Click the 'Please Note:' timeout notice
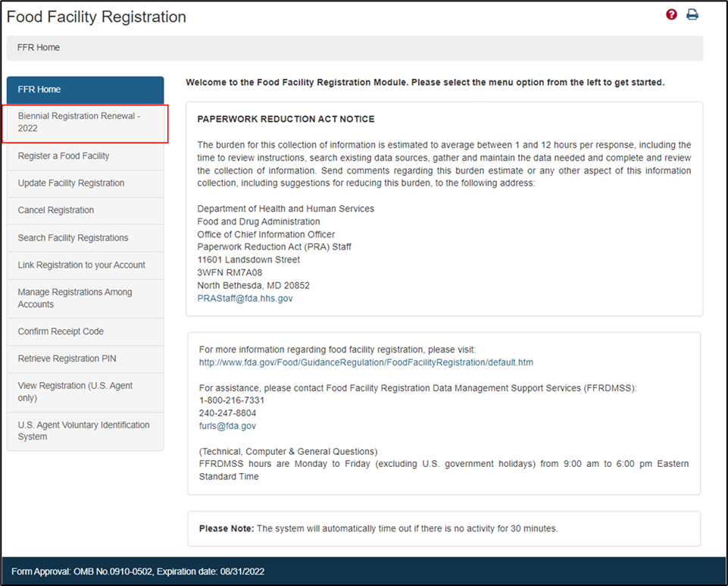This screenshot has width=728, height=586. click(x=378, y=529)
